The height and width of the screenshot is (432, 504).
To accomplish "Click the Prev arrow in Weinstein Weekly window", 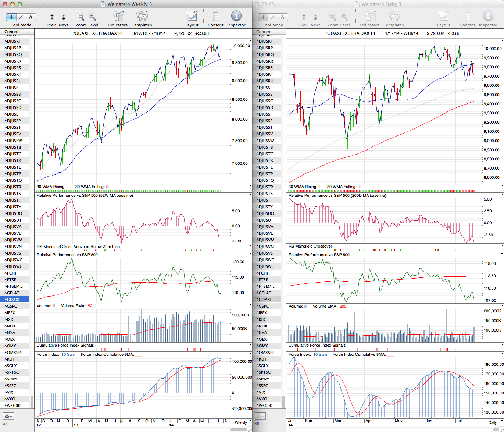I will point(52,17).
